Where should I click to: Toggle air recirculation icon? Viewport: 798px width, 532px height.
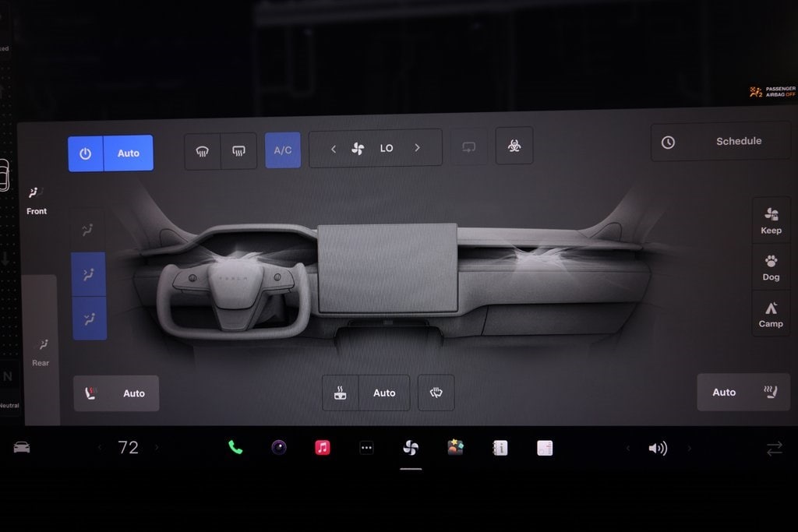click(x=468, y=146)
